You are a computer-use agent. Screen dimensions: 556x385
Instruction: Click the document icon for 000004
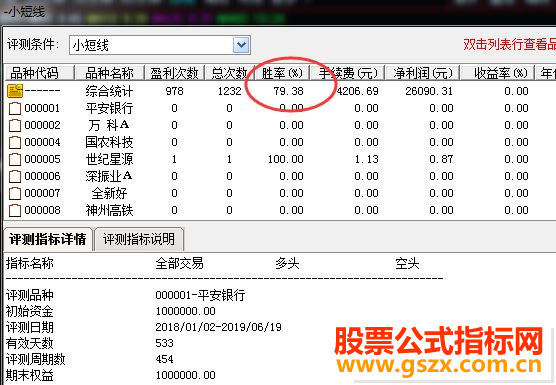point(15,142)
